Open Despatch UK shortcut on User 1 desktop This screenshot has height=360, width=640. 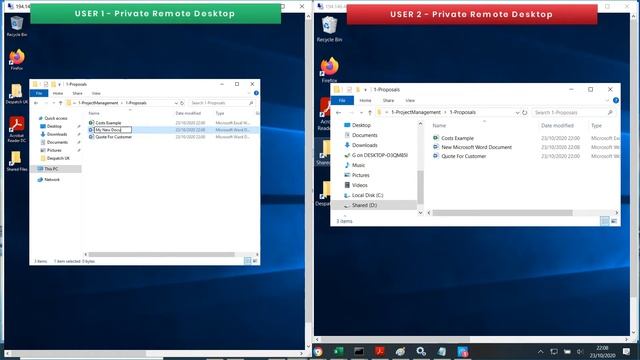click(x=17, y=94)
